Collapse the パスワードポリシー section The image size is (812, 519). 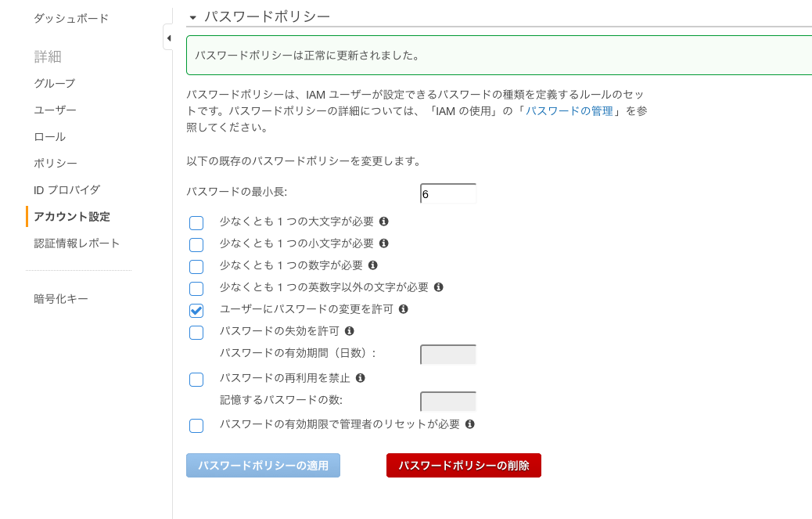192,15
